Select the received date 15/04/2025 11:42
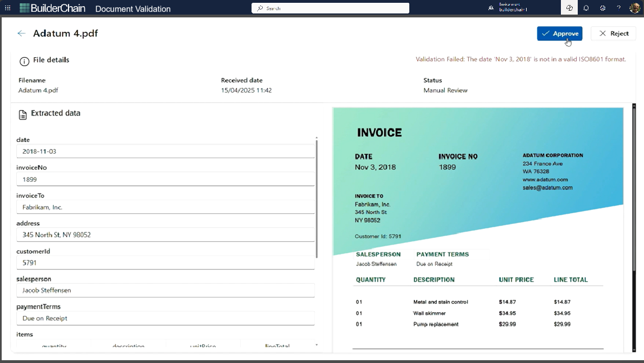The image size is (644, 363). tap(246, 90)
